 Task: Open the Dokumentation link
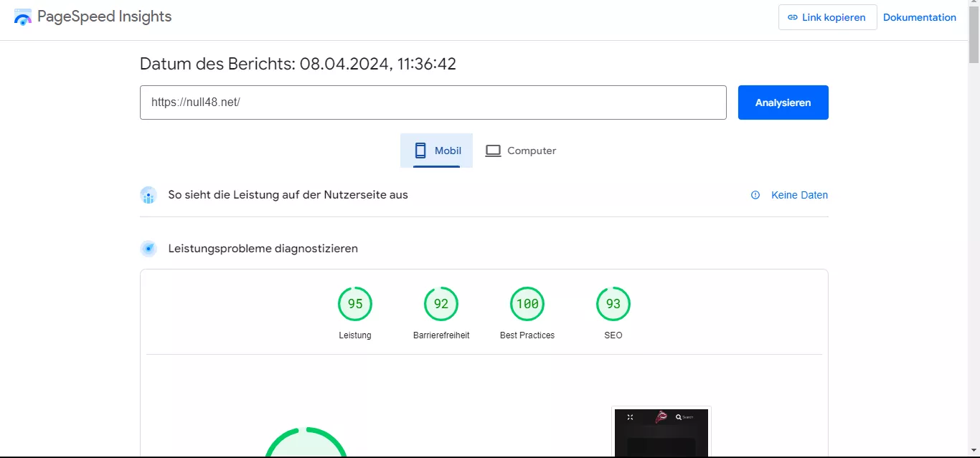(919, 17)
